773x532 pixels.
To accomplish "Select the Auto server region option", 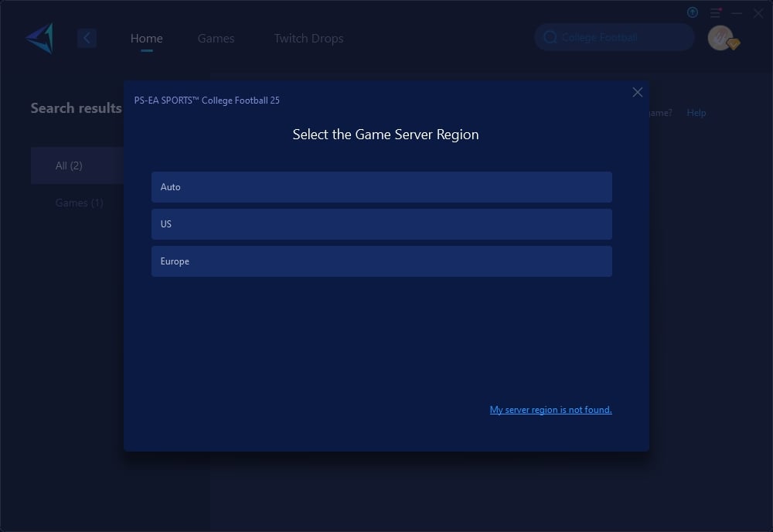I will [x=382, y=187].
